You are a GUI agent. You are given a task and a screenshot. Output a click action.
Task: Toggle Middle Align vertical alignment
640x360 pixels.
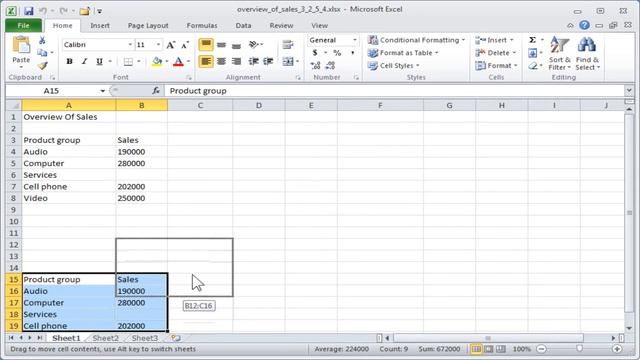click(221, 44)
